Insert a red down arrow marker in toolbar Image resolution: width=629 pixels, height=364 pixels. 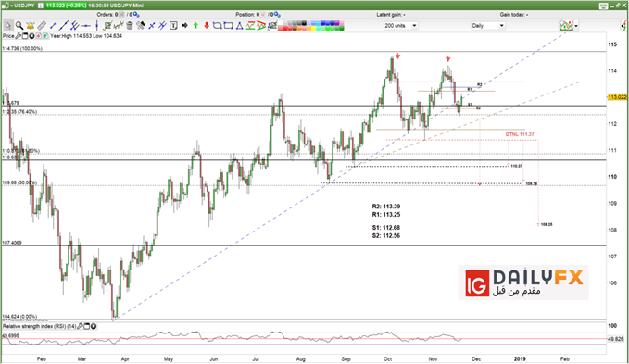tap(207, 26)
